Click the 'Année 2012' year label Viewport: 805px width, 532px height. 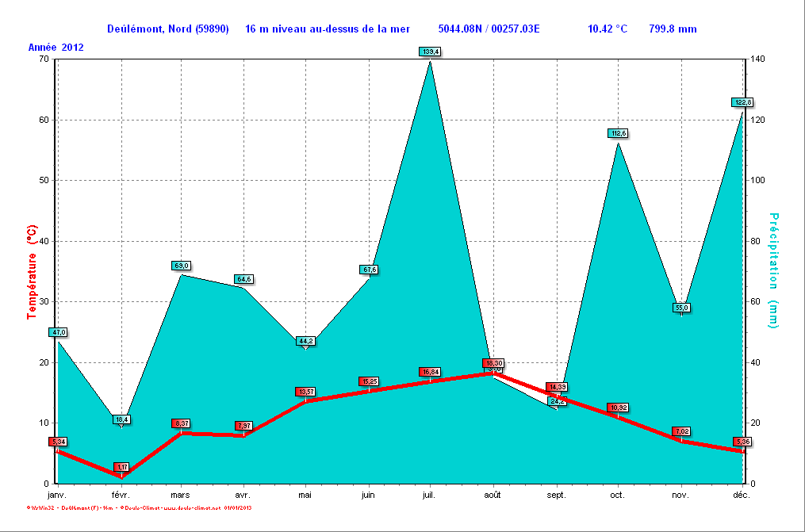coord(56,48)
